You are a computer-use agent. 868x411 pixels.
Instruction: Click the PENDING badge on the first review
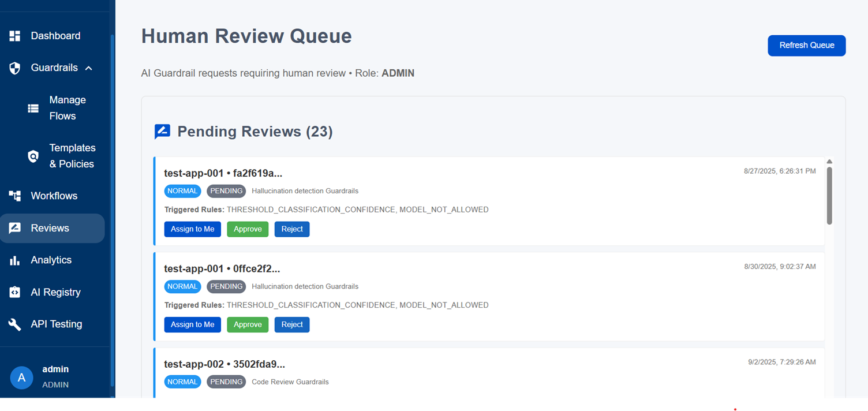[x=226, y=190]
